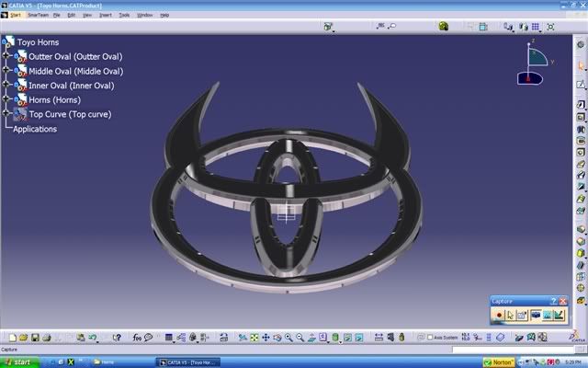Viewport: 588px width, 368px height.
Task: Click the power input field in status bar
Action: tap(514, 350)
